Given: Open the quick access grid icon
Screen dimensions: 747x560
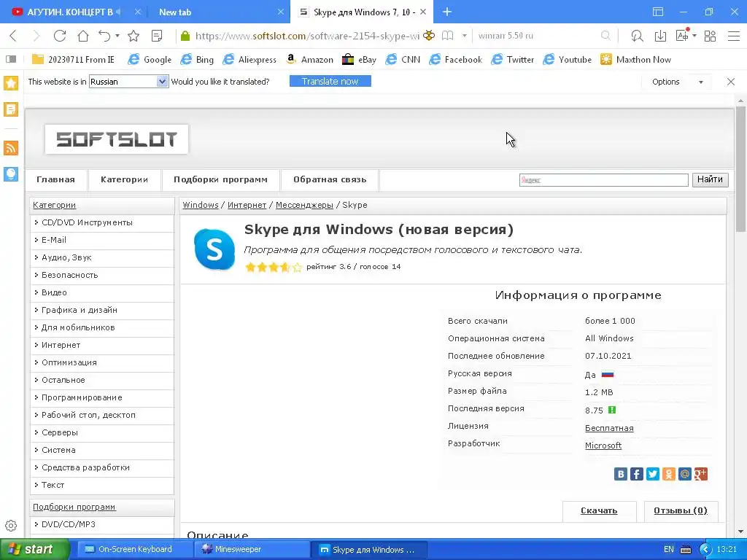Looking at the screenshot, I should [x=711, y=36].
